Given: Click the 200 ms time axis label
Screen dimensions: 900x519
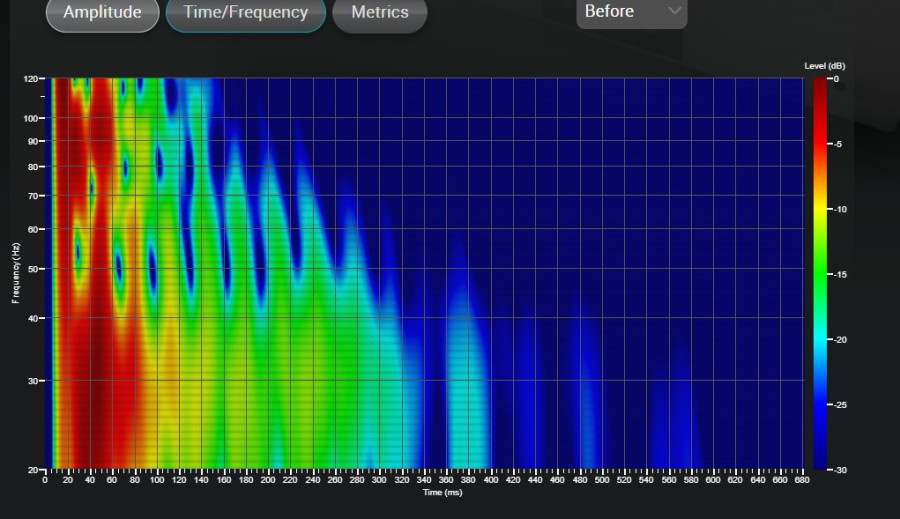Looking at the screenshot, I should (268, 480).
